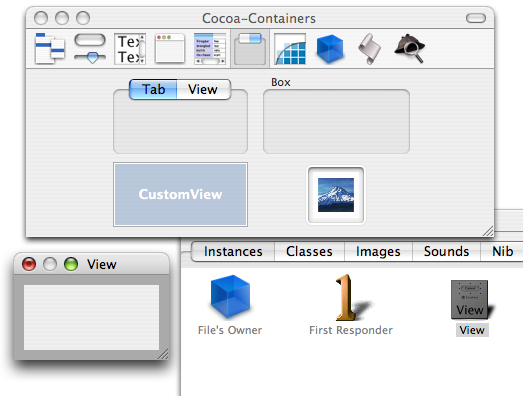523x396 pixels.
Task: Select the Box container in the palette
Action: [336, 121]
